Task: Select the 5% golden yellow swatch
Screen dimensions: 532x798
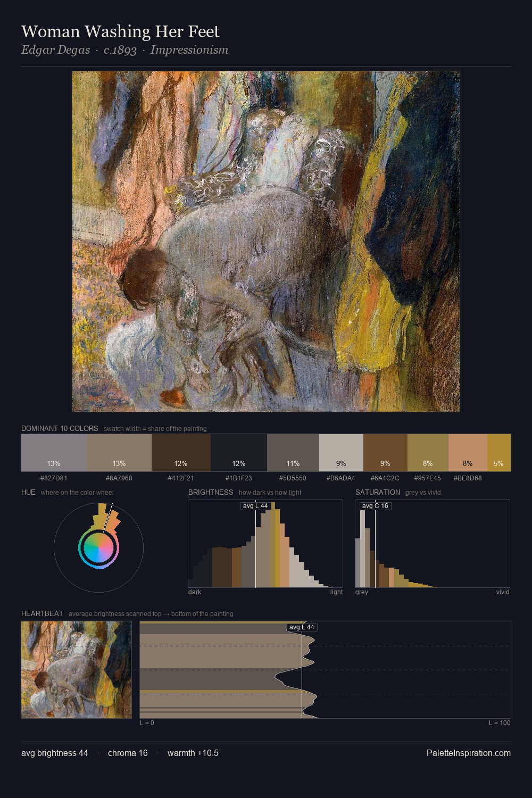Action: (x=499, y=453)
